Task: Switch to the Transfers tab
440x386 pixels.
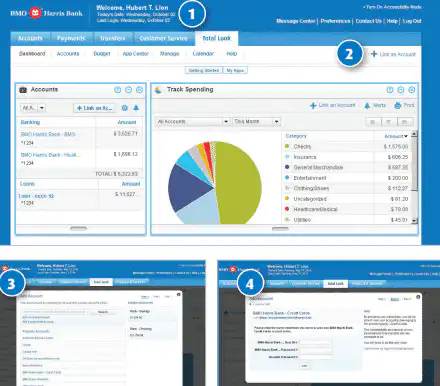Action: pyautogui.click(x=113, y=39)
